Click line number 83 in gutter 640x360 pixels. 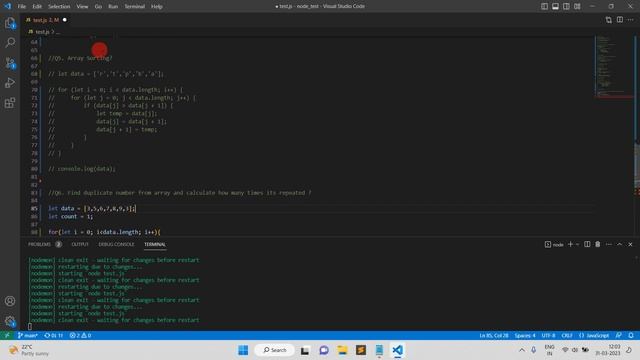click(34, 193)
